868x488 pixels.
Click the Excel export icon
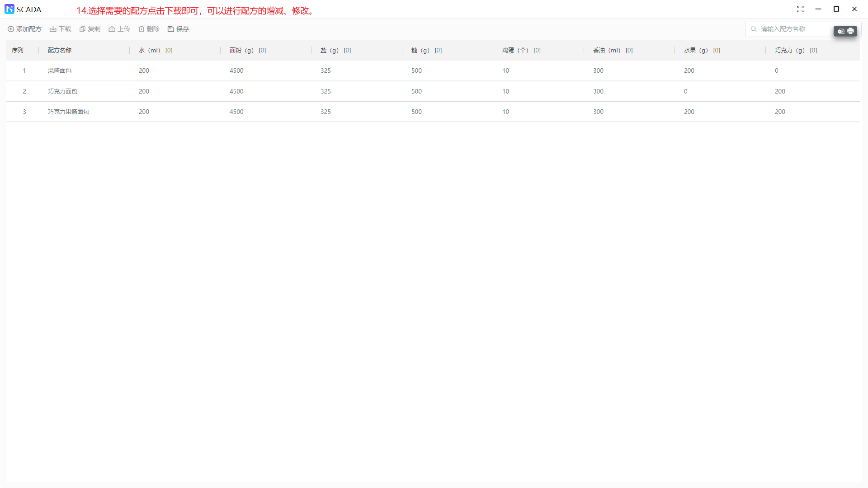pos(841,31)
